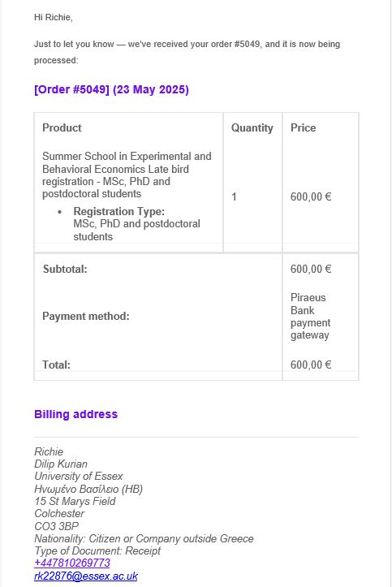Click the +447810269773 phone number link
Image resolution: width=392 pixels, height=587 pixels.
tap(72, 563)
